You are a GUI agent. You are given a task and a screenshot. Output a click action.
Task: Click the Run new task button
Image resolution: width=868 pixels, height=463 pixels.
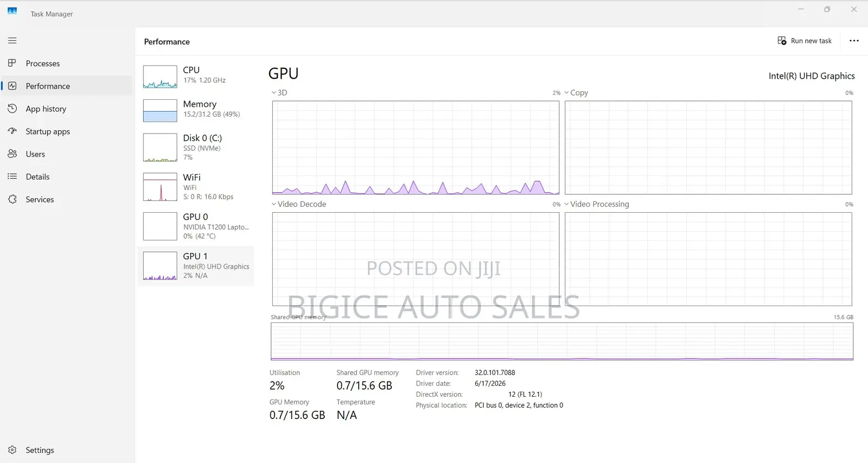(x=805, y=41)
